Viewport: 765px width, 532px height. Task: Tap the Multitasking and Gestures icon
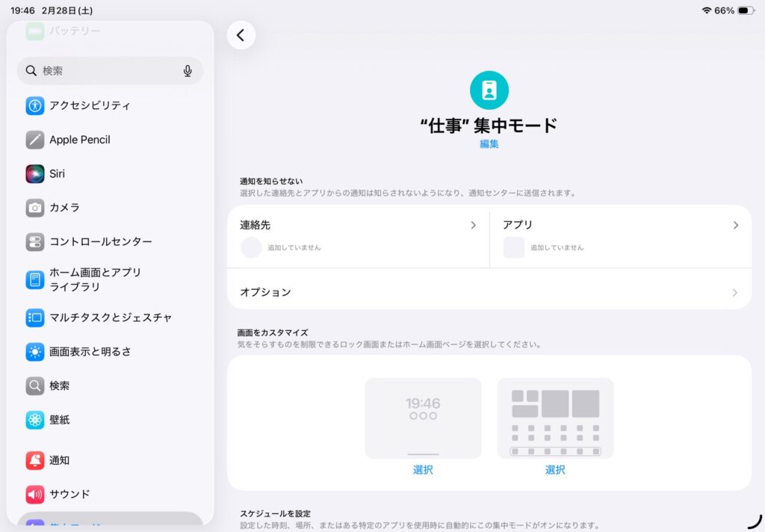(x=35, y=318)
